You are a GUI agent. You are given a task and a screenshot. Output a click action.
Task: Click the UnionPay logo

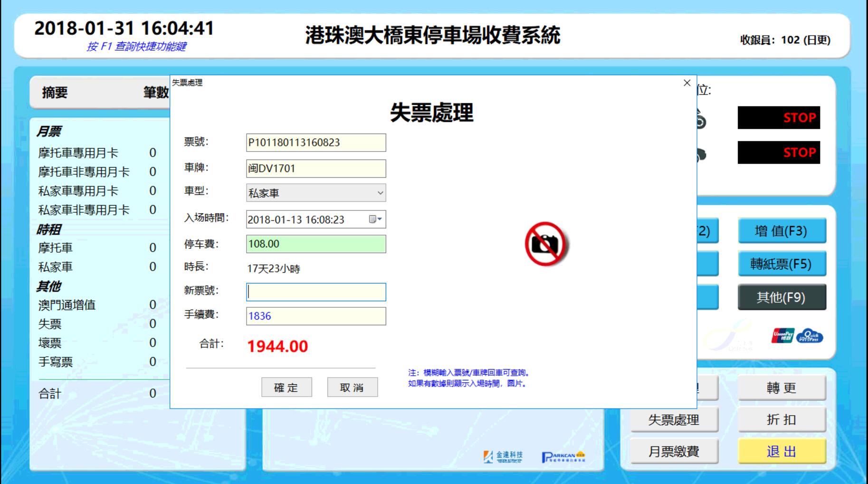click(x=782, y=336)
